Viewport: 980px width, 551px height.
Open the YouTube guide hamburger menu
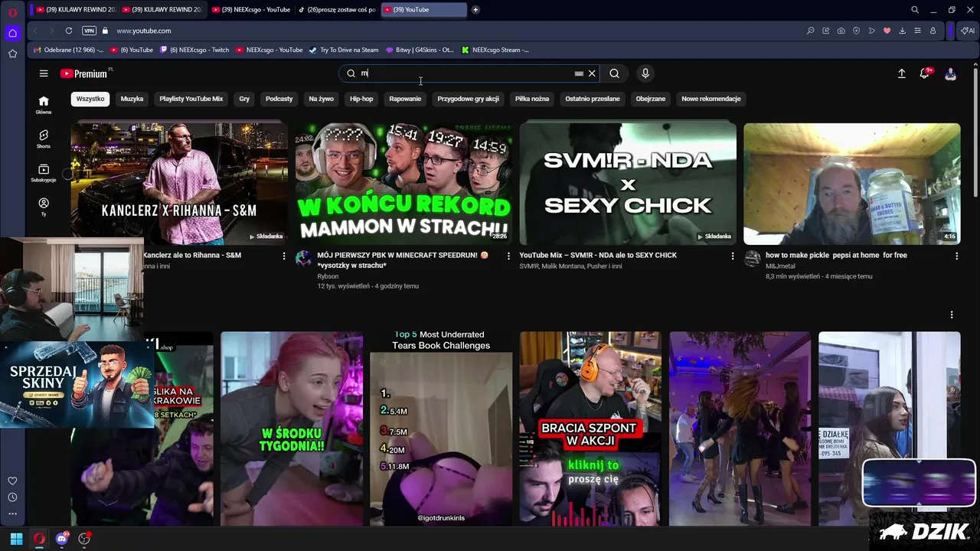44,73
